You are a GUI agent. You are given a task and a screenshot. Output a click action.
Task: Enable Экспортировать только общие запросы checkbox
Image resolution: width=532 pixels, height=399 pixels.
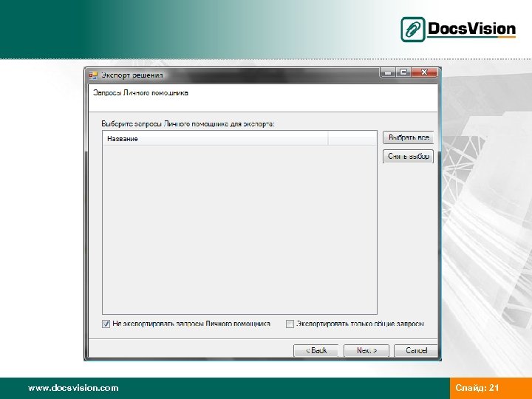click(x=290, y=324)
